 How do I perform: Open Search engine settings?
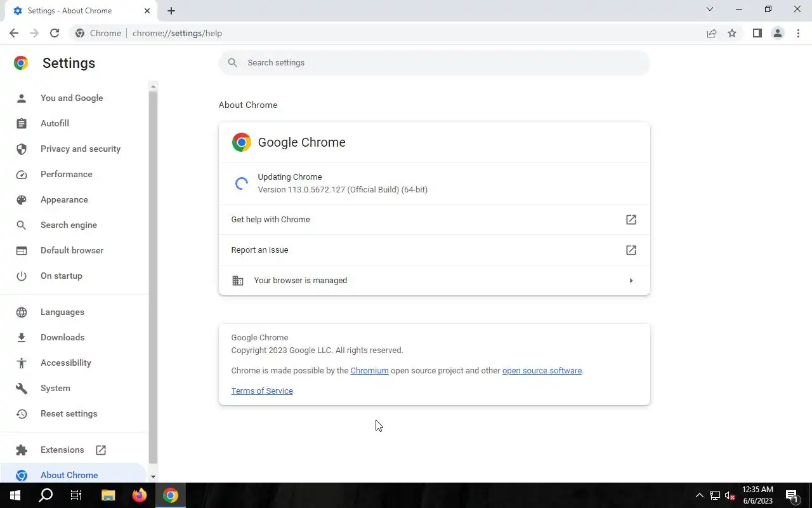coord(69,225)
